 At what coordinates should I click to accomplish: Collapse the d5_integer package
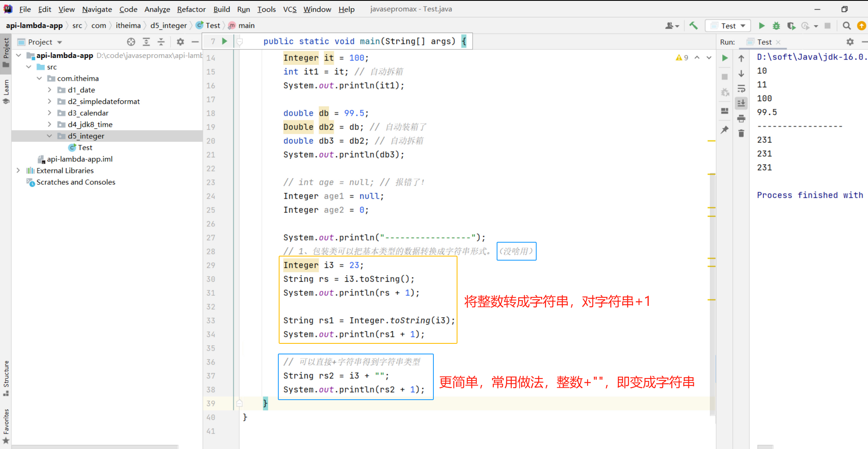point(49,136)
